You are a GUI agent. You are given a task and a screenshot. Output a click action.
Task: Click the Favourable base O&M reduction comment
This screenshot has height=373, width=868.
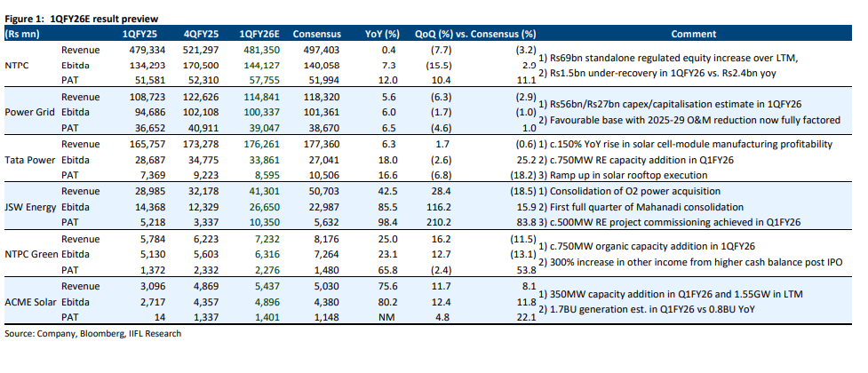689,120
